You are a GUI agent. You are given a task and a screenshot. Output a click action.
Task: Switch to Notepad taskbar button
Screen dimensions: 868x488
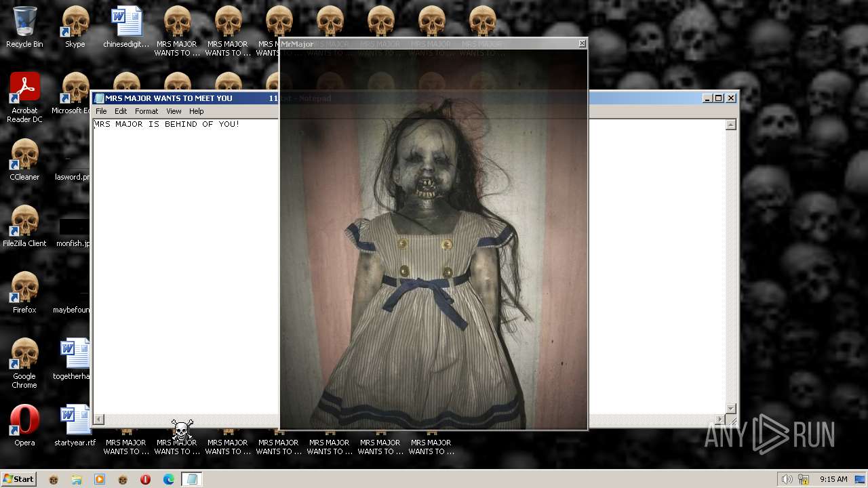pos(191,479)
